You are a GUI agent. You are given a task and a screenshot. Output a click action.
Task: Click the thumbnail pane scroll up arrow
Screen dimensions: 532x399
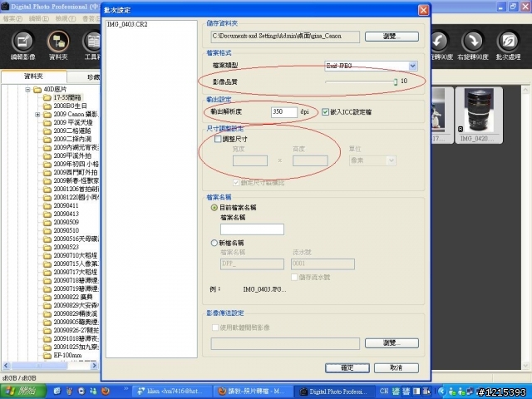525,90
